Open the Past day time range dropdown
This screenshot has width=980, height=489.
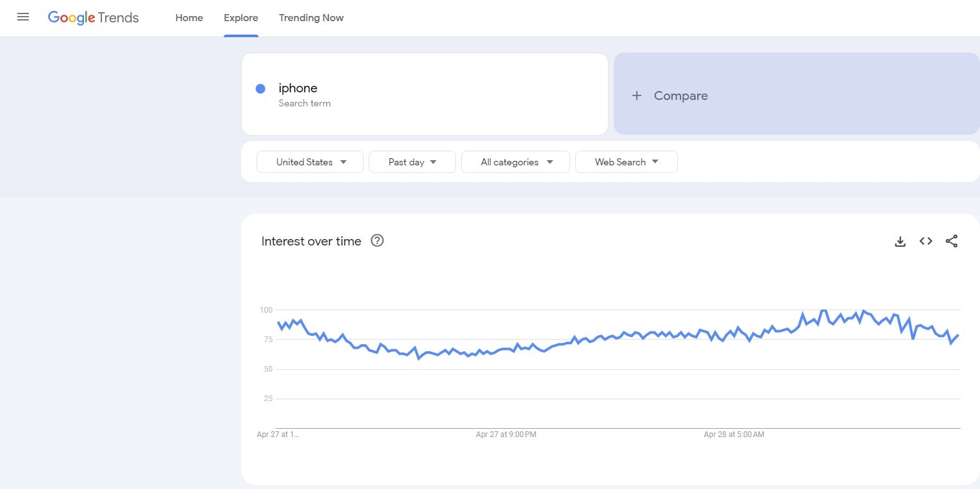tap(412, 162)
